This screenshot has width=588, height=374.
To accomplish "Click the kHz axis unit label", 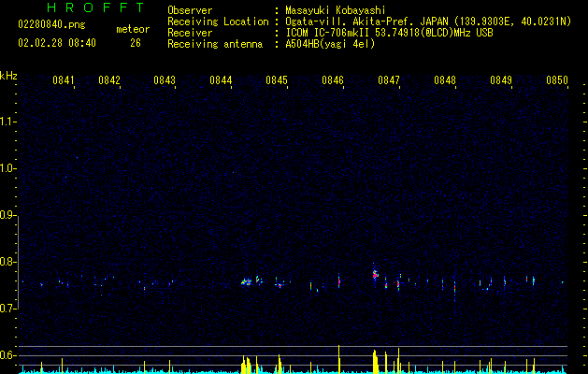I will [8, 76].
